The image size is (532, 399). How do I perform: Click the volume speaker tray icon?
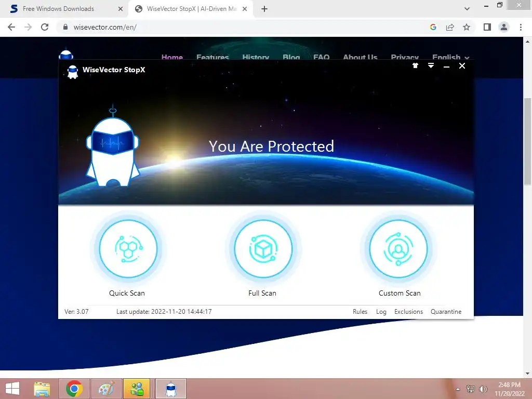pyautogui.click(x=483, y=389)
